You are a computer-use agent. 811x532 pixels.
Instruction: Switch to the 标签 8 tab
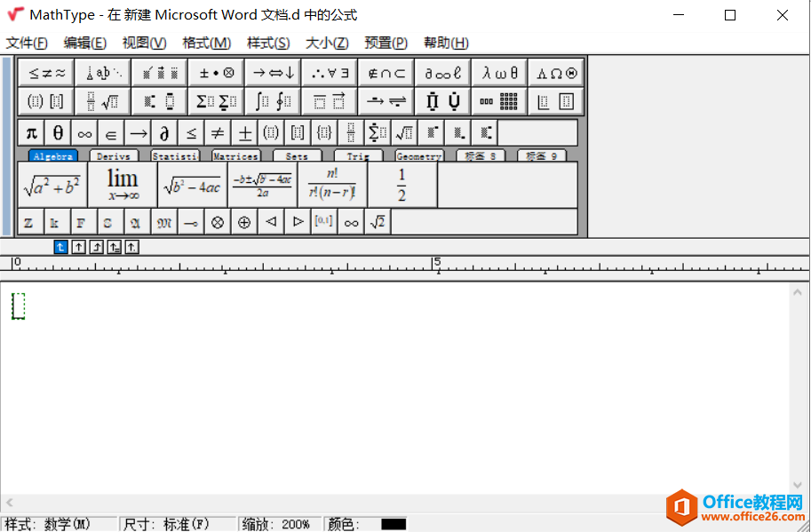click(x=480, y=155)
